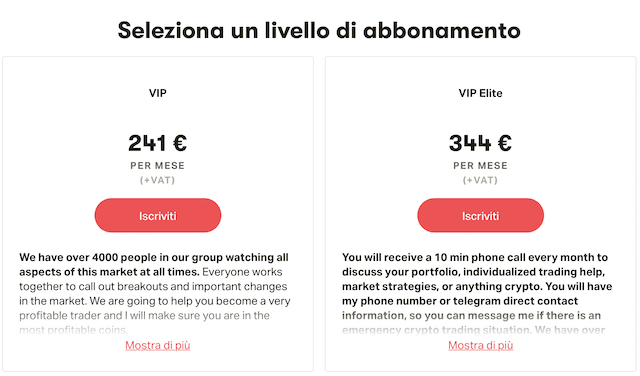Select the VIP Elite tier title
Viewport: 640px width, 376px height.
point(480,93)
